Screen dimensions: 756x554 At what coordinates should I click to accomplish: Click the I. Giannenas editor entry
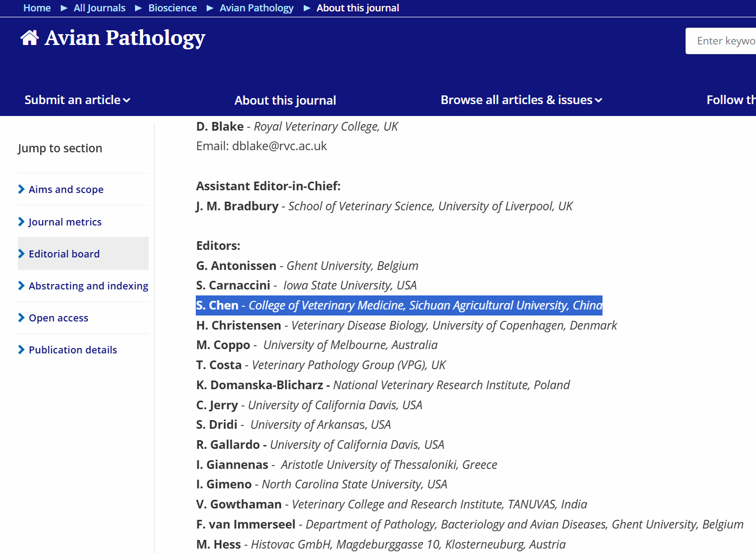(x=347, y=465)
